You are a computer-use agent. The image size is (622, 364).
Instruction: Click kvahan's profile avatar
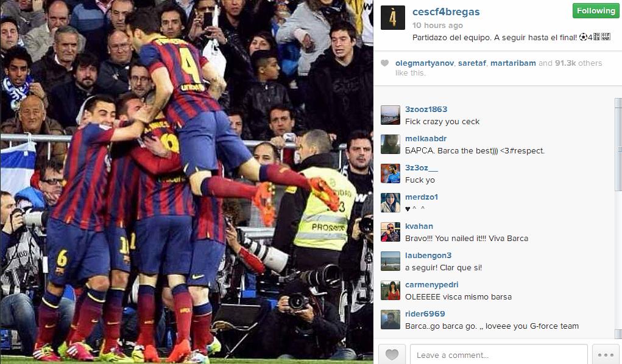click(391, 232)
